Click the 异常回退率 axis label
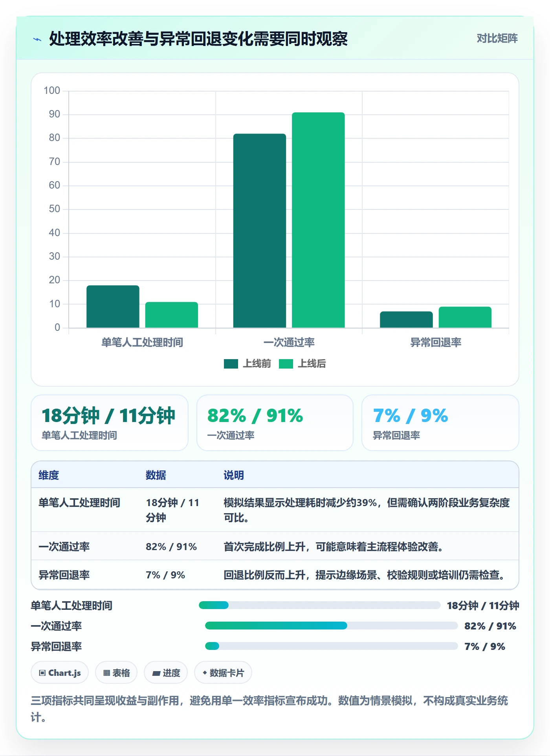Image resolution: width=550 pixels, height=756 pixels. 436,343
